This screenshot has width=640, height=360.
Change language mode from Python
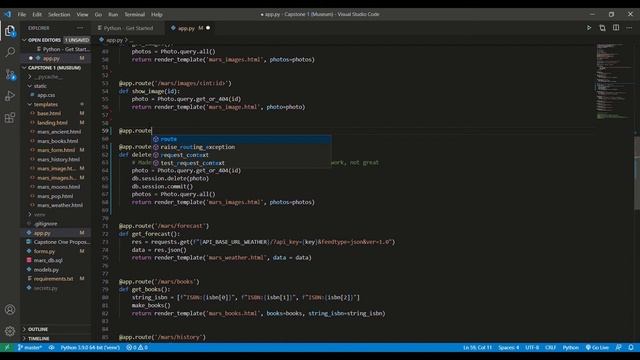click(571, 347)
